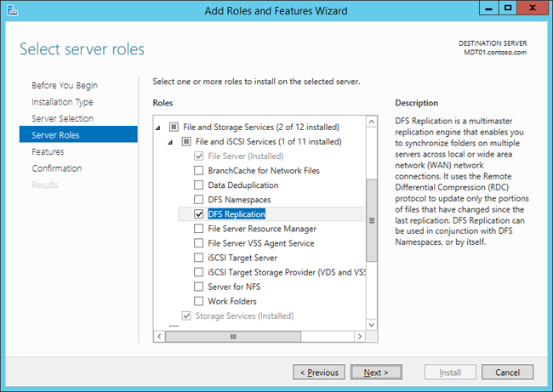This screenshot has height=392, width=553.
Task: Collapse File and iSCSI Services node
Action: [x=171, y=142]
